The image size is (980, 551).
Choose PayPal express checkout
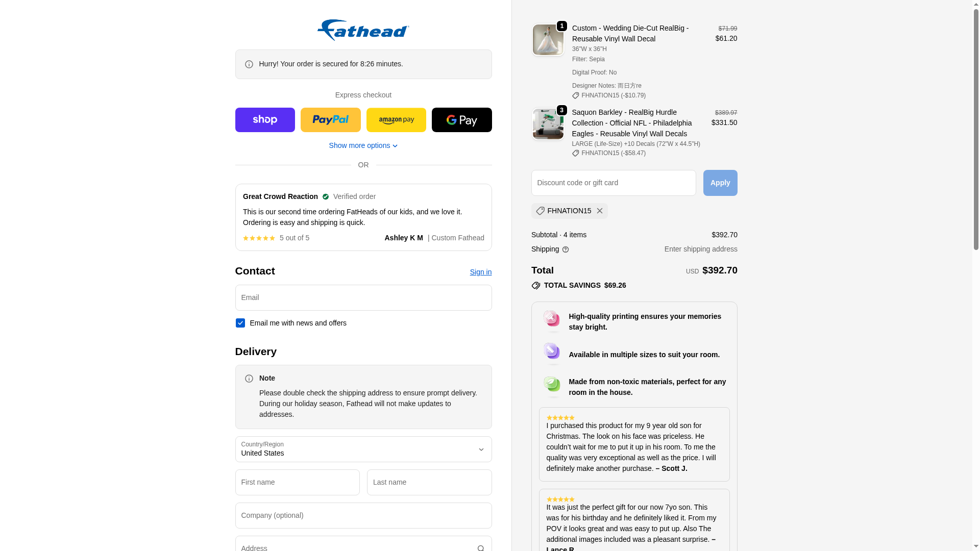click(x=330, y=120)
